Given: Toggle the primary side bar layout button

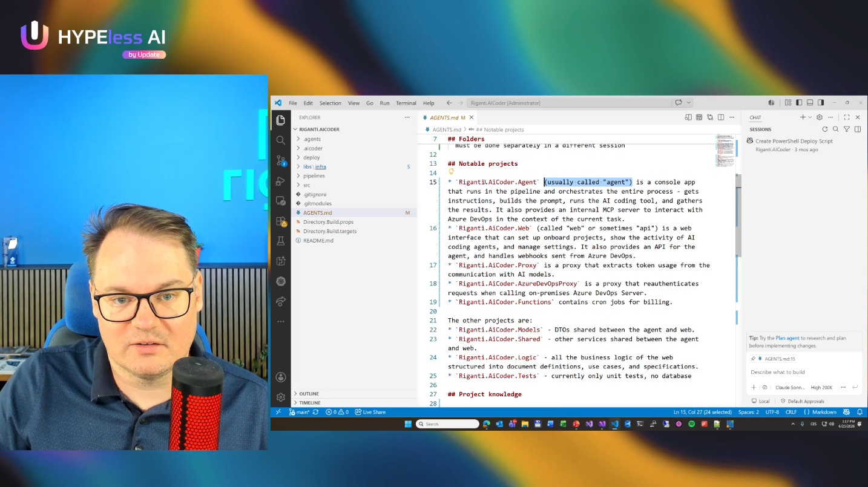Looking at the screenshot, I should (799, 103).
